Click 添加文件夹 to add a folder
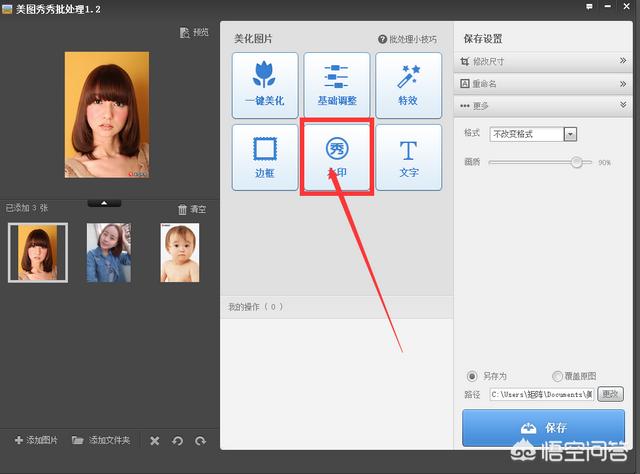Viewport: 640px width, 474px height. click(101, 440)
